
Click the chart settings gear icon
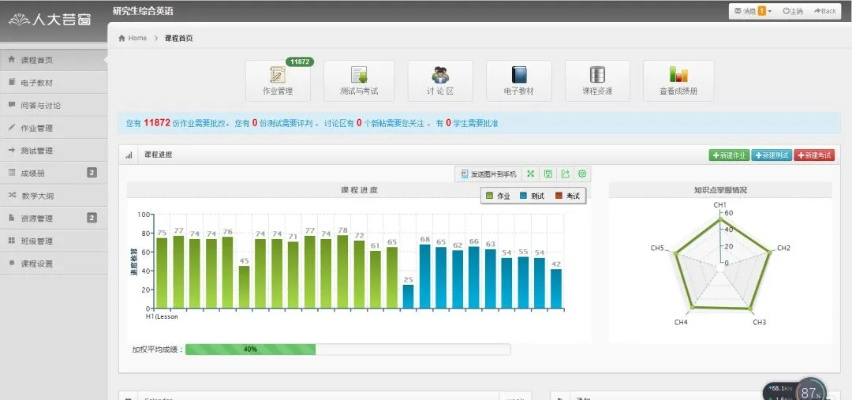pyautogui.click(x=583, y=174)
